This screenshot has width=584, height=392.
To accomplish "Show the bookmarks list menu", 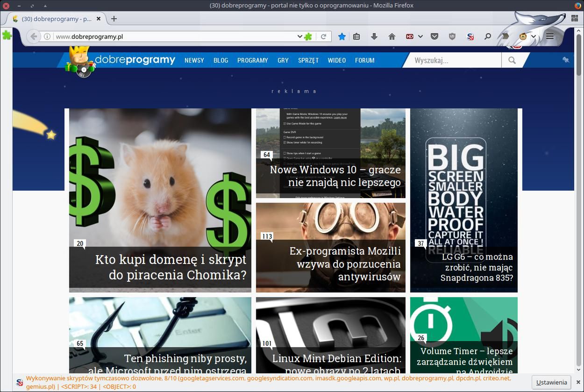I will coord(356,36).
